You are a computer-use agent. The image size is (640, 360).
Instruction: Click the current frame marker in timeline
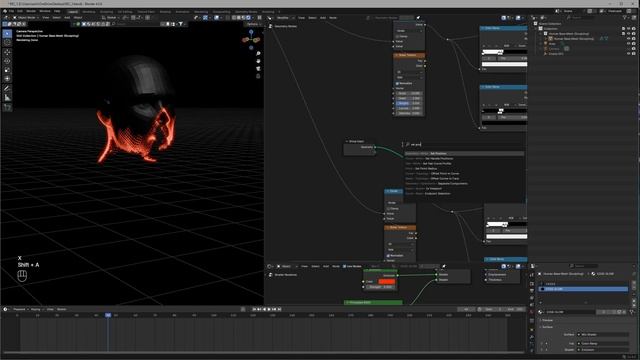(x=108, y=315)
